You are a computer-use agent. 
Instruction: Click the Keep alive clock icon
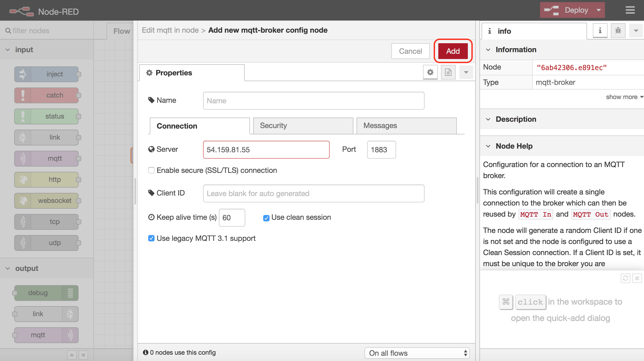[151, 217]
